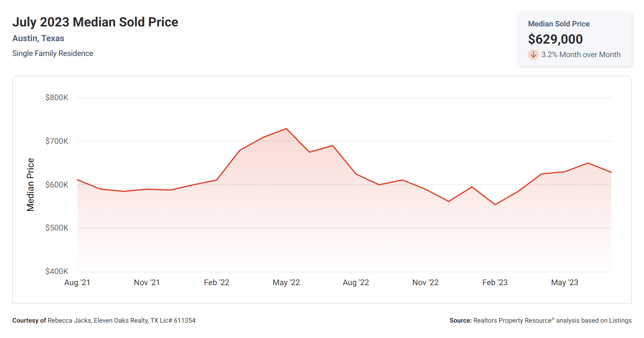Click the May '23 x-axis label
Viewport: 644px width, 338px height.
[x=565, y=282]
